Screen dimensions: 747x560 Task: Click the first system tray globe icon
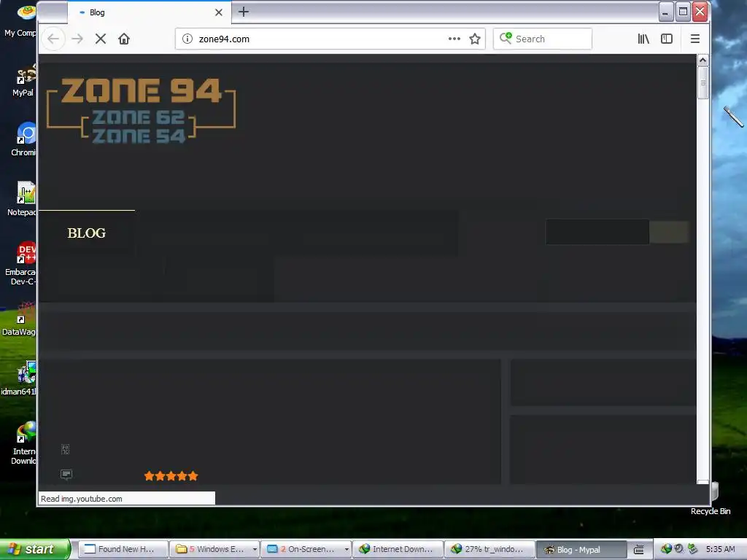pos(666,549)
